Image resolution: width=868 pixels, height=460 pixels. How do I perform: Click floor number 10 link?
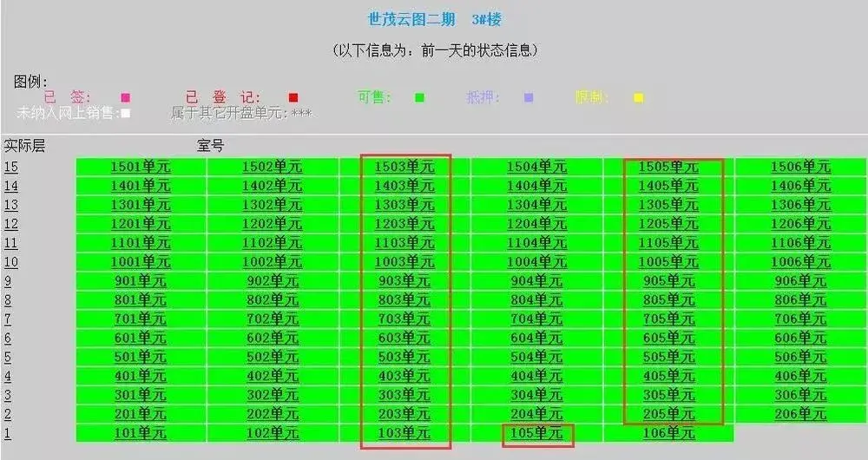tap(11, 262)
